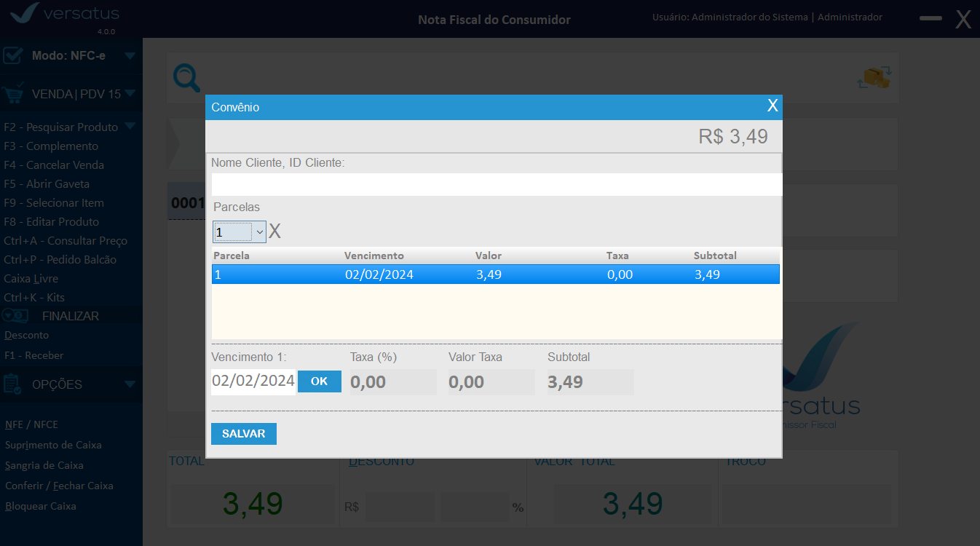Close the Convênio dialog
This screenshot has height=546, width=980.
pyautogui.click(x=772, y=106)
